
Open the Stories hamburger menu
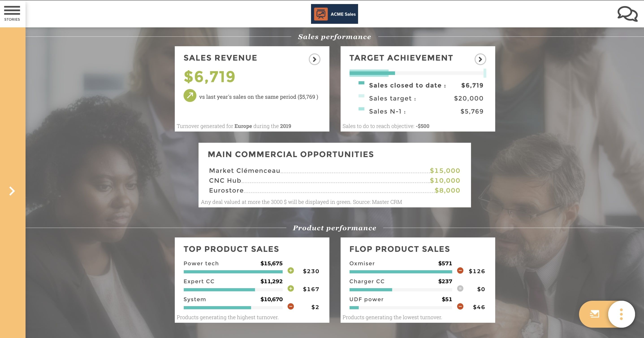click(x=12, y=11)
